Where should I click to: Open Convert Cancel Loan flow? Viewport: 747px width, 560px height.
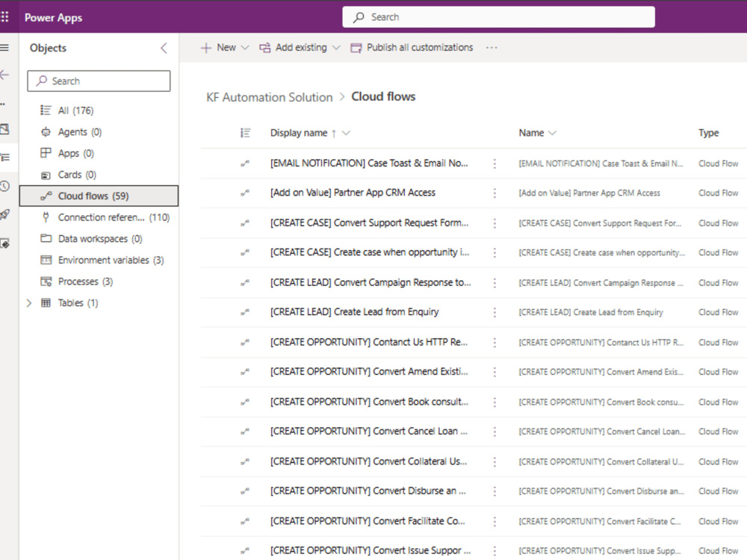[369, 431]
